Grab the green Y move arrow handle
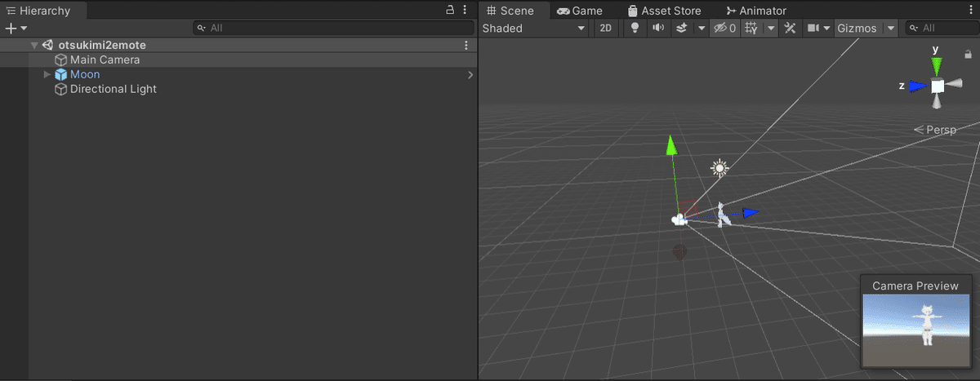The height and width of the screenshot is (381, 980). pos(671,146)
